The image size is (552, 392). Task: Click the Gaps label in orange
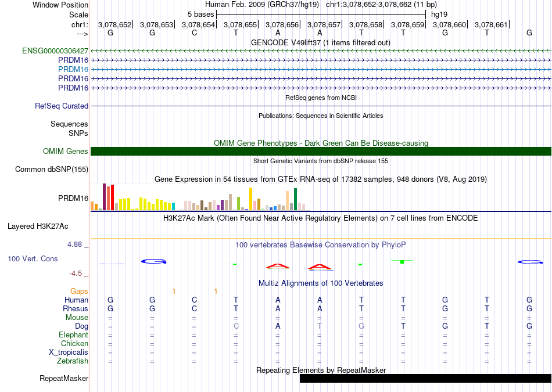tap(79, 292)
